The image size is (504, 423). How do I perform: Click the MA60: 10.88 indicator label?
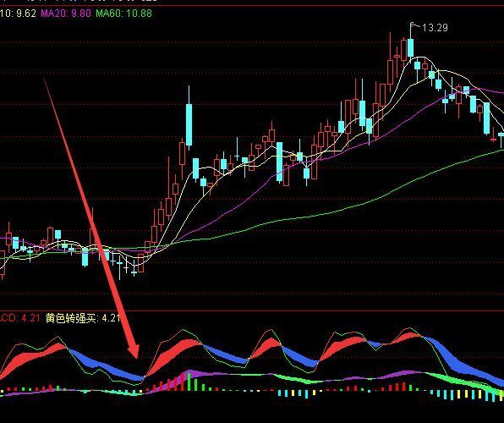(x=123, y=14)
